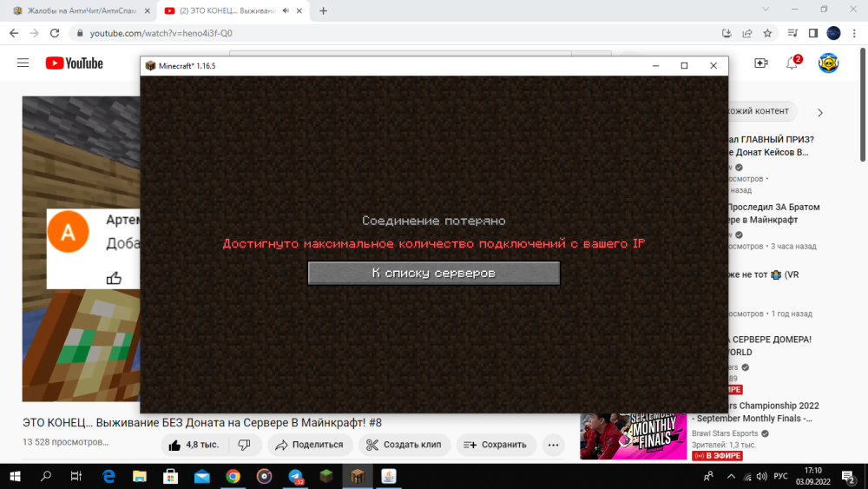Open the YouTube account avatar menu
Image resolution: width=868 pixels, height=489 pixels.
coord(828,63)
